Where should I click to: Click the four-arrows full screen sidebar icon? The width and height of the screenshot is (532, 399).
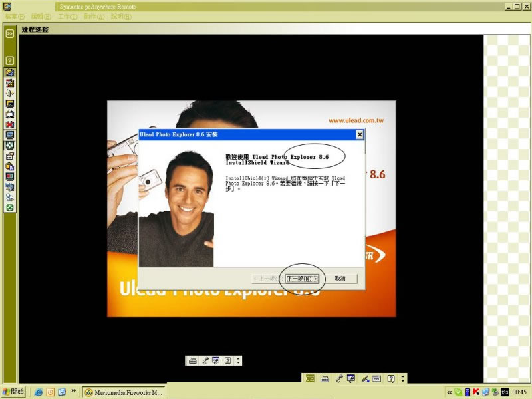coord(10,146)
